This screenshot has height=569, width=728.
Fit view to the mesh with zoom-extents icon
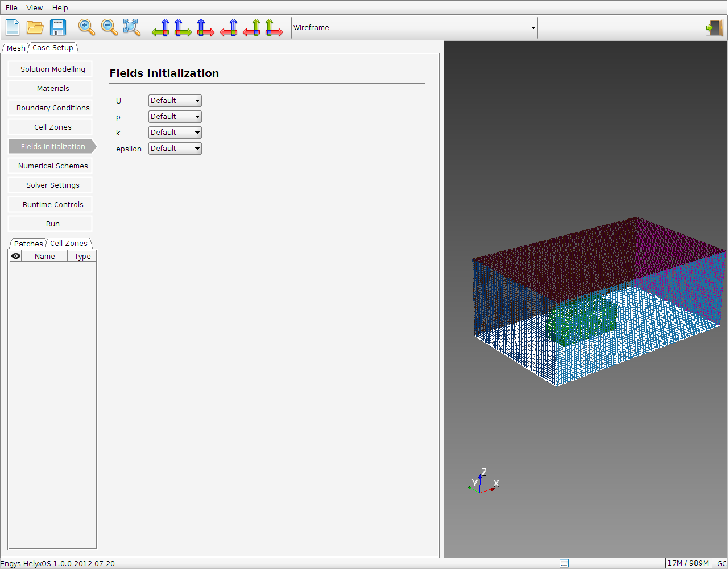pos(132,27)
